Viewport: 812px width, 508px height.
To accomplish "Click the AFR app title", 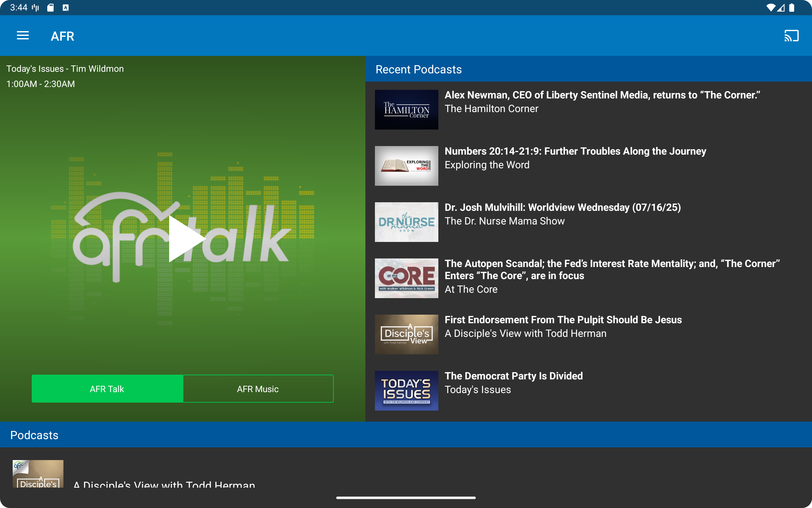I will coord(62,36).
